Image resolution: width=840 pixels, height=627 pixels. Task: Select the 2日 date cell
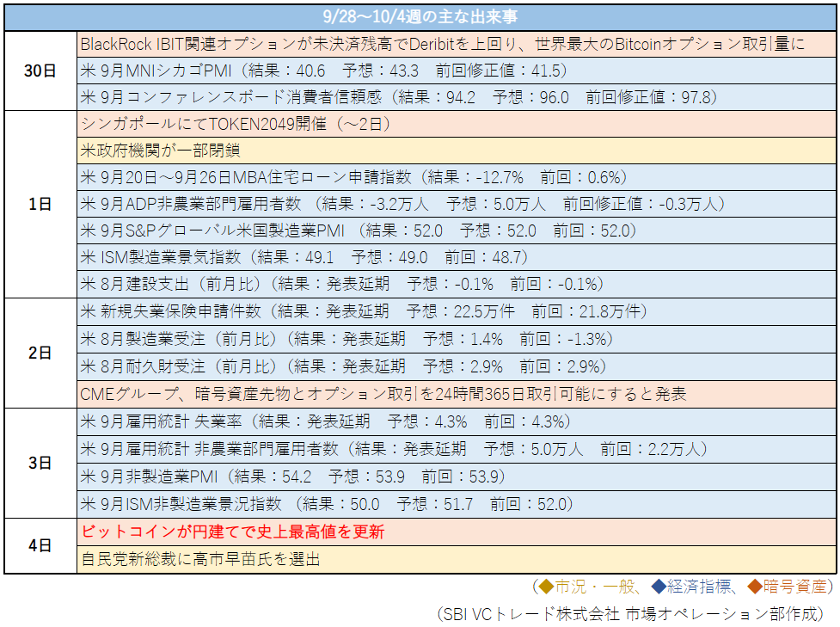click(40, 353)
